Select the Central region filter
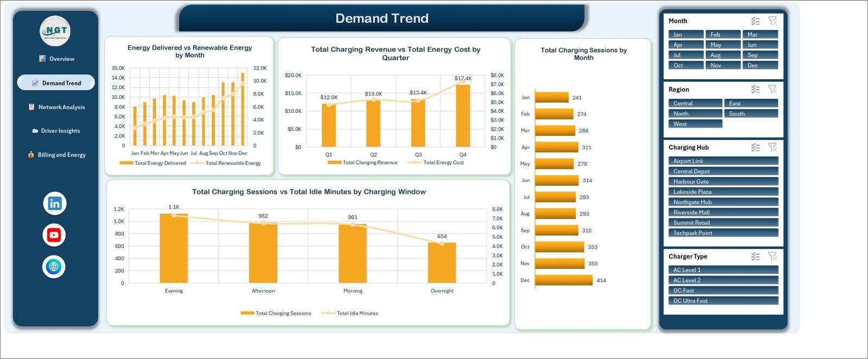The width and height of the screenshot is (868, 359). 695,103
